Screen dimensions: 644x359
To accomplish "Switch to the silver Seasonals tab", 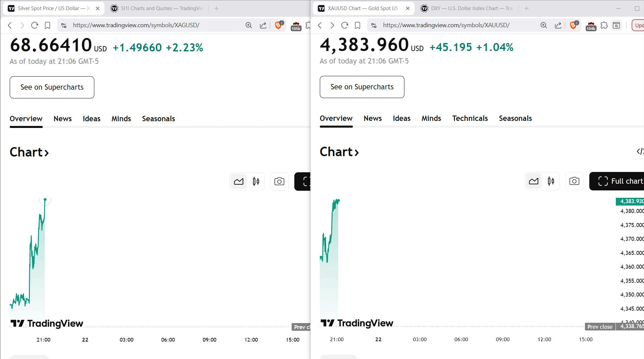I will click(158, 119).
